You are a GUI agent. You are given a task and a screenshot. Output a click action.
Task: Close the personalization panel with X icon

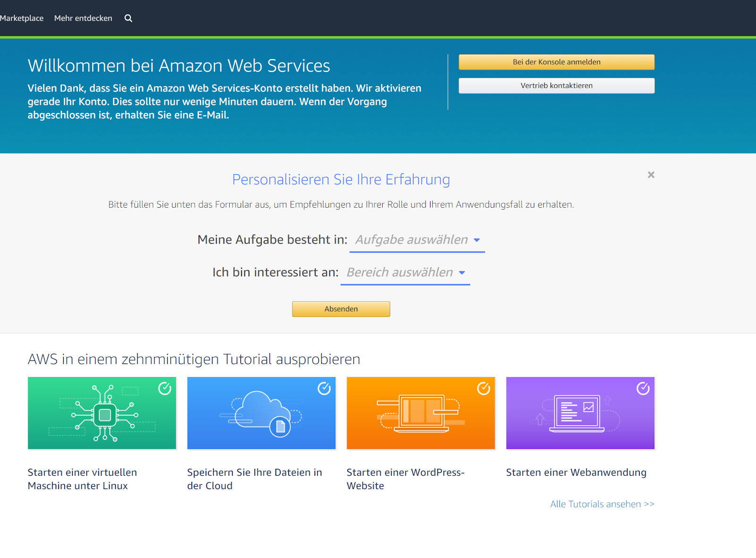[x=651, y=175]
